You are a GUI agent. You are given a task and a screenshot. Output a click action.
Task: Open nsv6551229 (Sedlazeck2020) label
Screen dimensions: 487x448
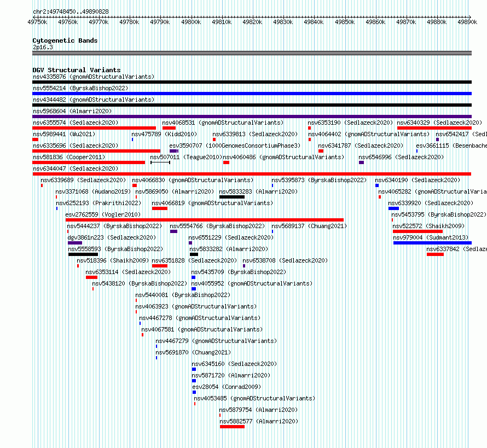(x=231, y=237)
